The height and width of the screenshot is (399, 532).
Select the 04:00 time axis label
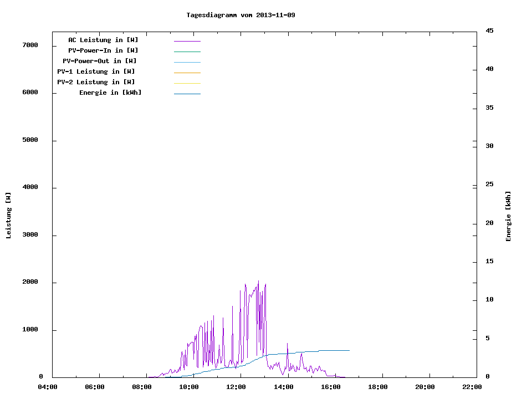click(x=48, y=387)
